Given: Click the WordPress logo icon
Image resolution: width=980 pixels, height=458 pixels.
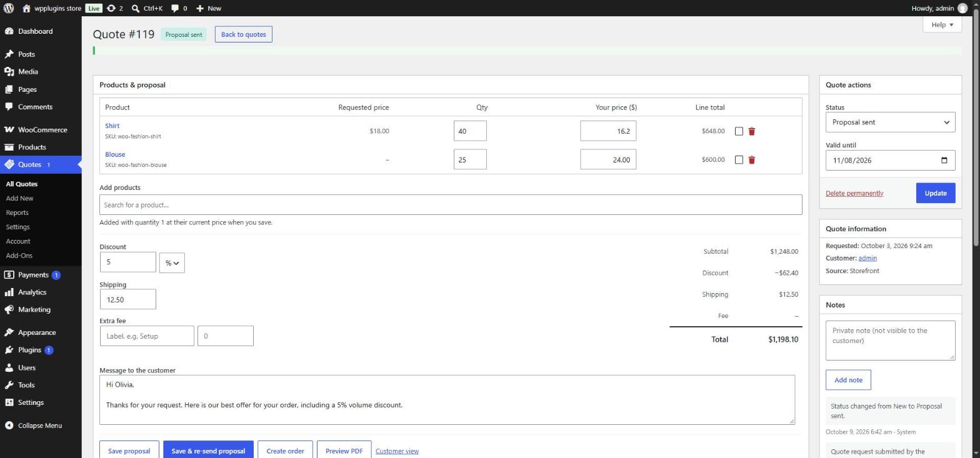Looking at the screenshot, I should point(9,8).
